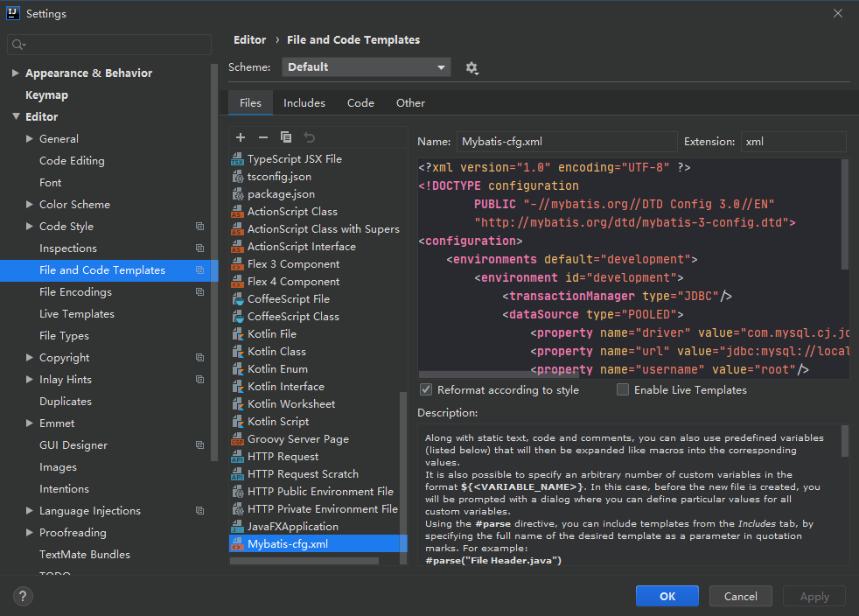
Task: Click the template Name input field
Action: click(567, 142)
